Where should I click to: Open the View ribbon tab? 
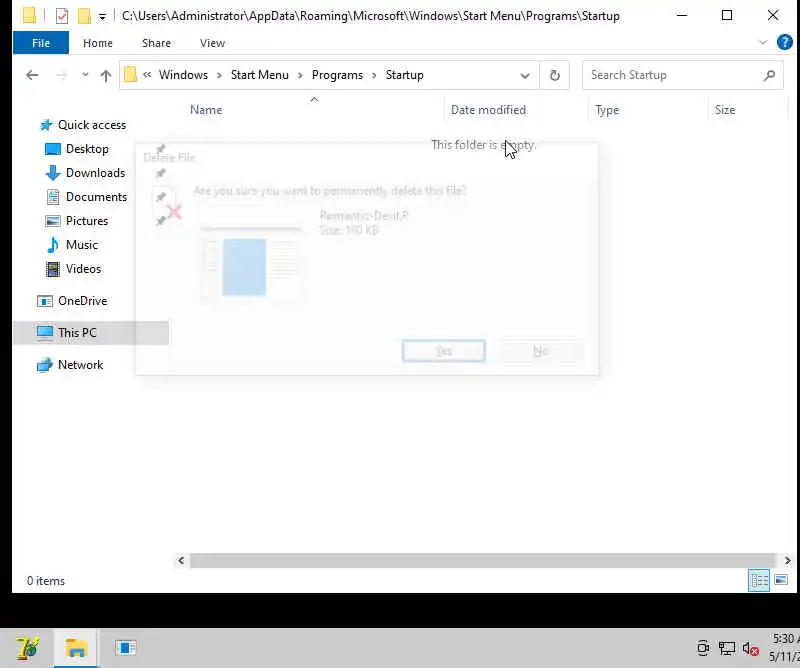tap(212, 43)
